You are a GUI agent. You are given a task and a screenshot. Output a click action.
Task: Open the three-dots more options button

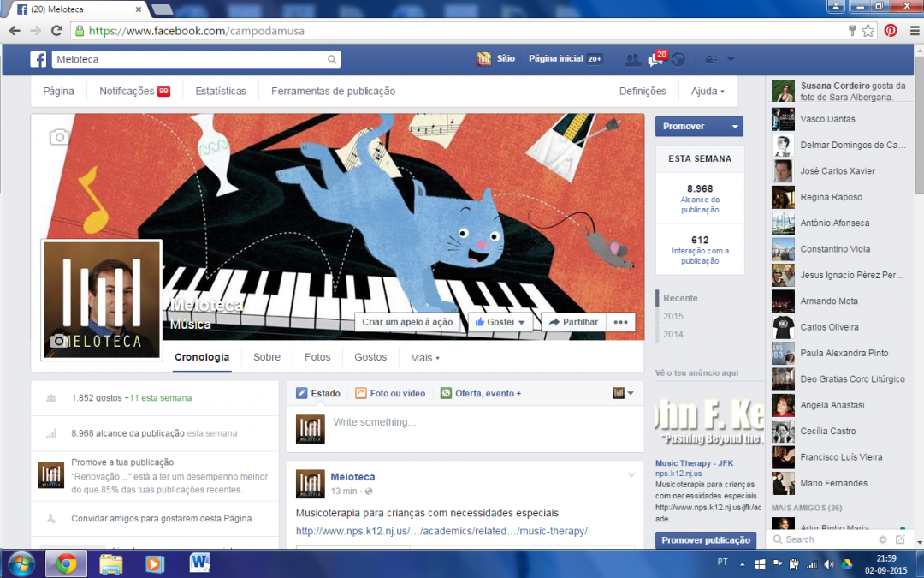(619, 322)
